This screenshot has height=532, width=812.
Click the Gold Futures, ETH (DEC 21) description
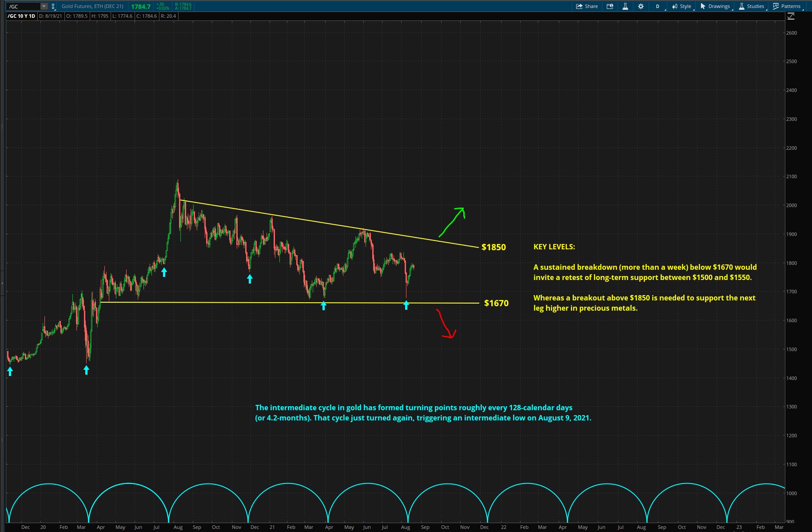coord(92,6)
